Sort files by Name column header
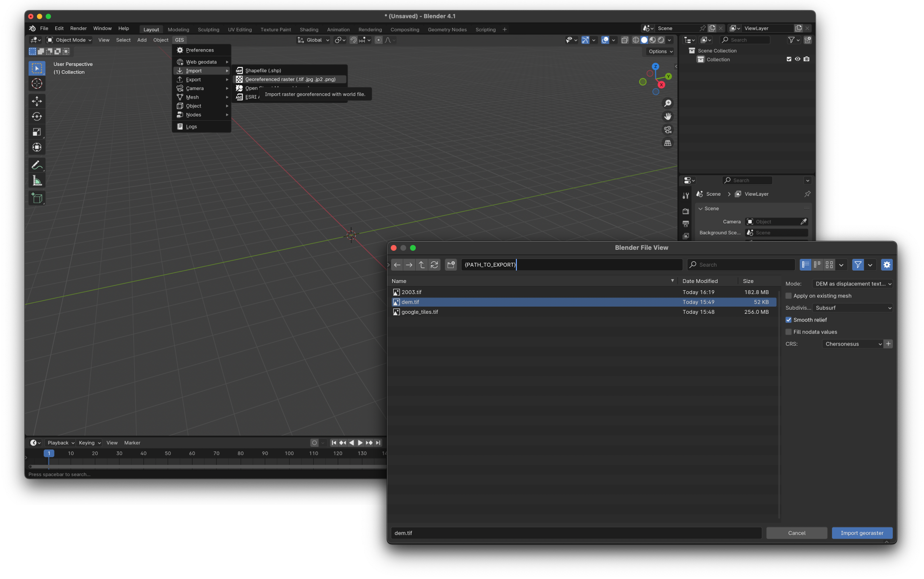The height and width of the screenshot is (579, 924). pyautogui.click(x=533, y=281)
